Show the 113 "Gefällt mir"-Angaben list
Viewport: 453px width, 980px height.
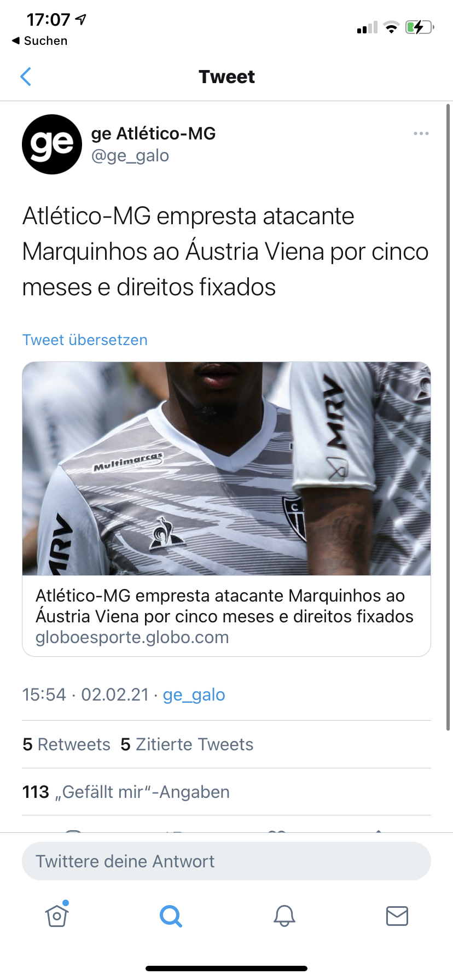coord(126,792)
